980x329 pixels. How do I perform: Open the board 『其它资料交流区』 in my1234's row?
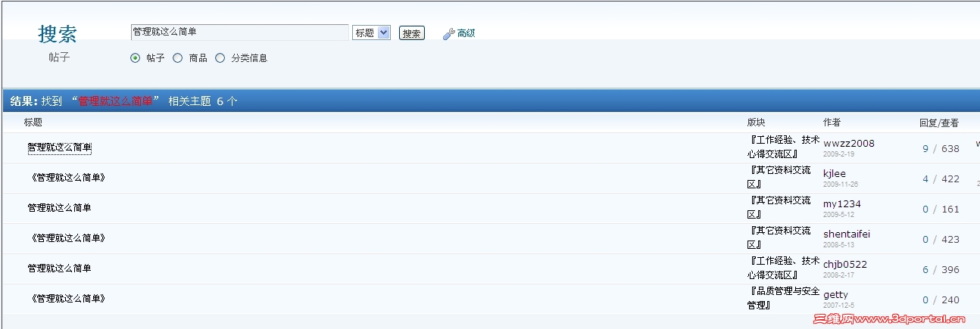[x=779, y=208]
